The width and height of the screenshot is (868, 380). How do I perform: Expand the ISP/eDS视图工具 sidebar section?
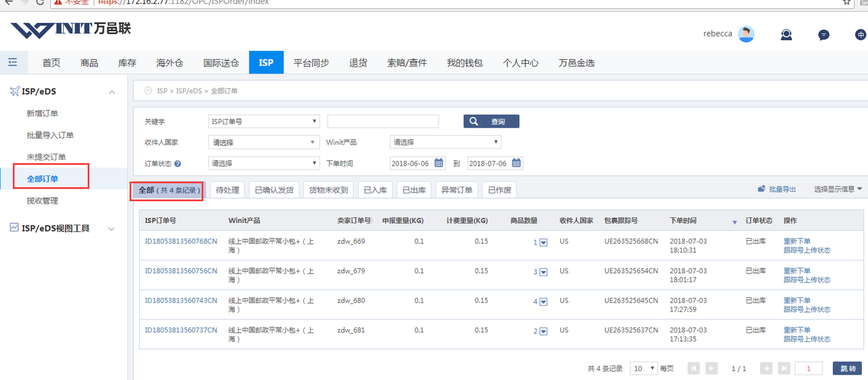coord(113,229)
